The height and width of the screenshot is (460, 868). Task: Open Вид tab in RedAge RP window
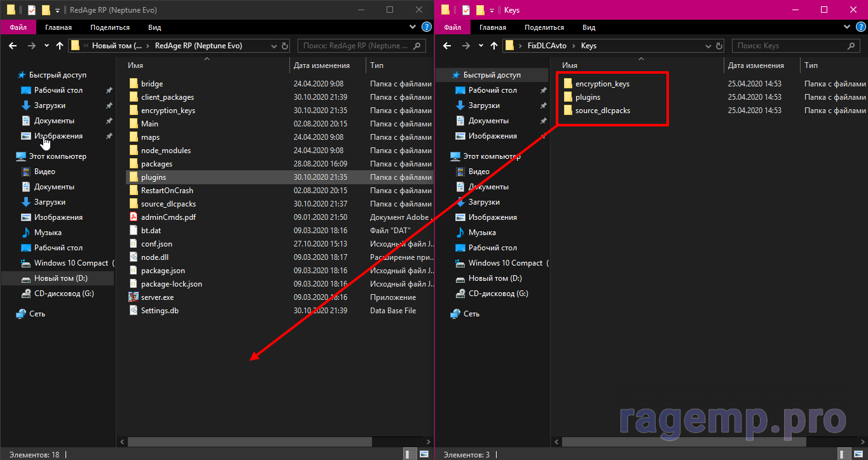[155, 27]
